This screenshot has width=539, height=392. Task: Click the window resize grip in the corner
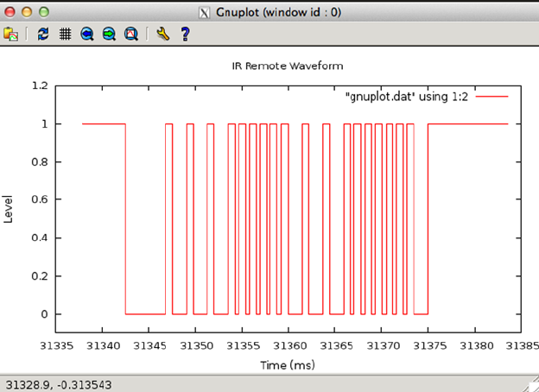coord(531,385)
